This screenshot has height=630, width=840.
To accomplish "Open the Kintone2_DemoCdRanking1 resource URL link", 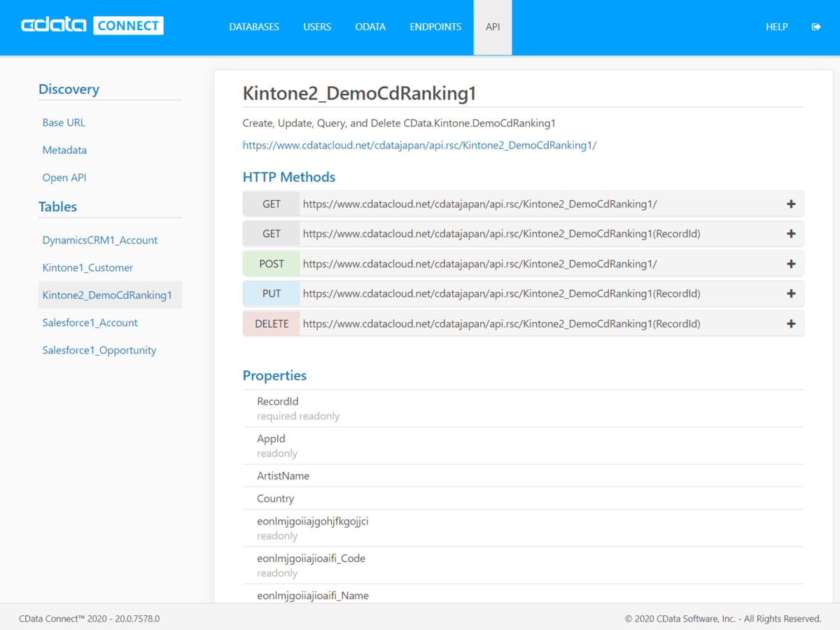I will click(419, 146).
